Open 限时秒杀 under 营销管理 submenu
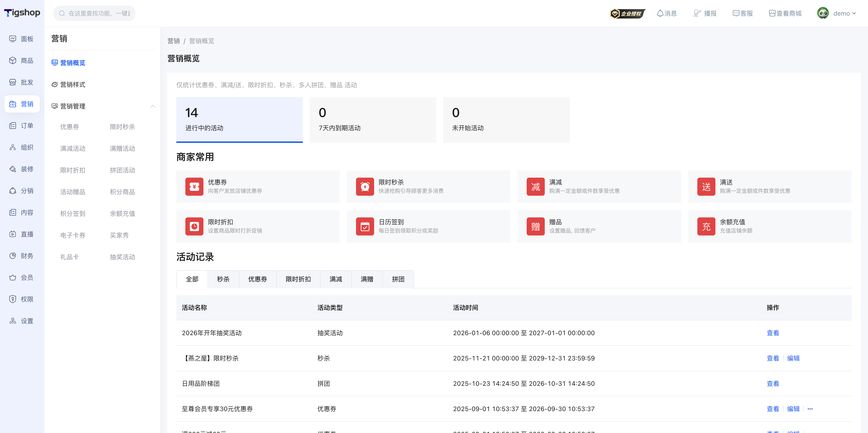The image size is (868, 433). (x=122, y=127)
